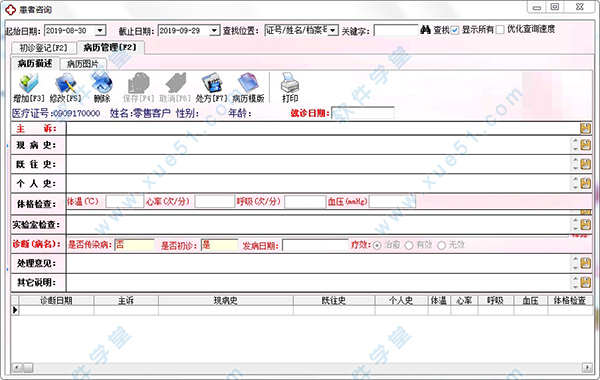
Task: Click the 医疗证号:0909170000 text
Action: [56, 113]
